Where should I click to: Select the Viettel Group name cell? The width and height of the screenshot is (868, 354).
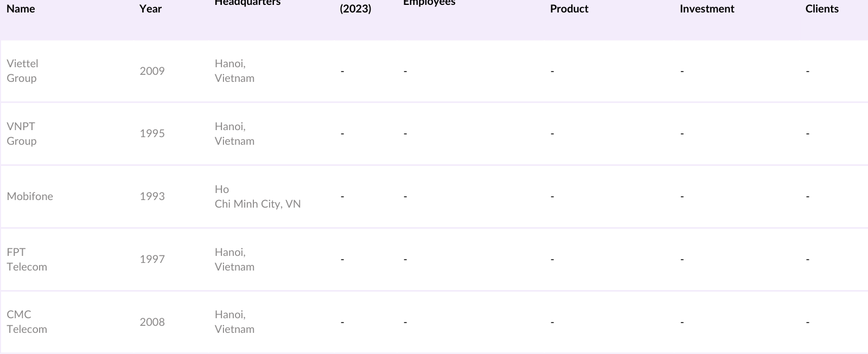22,70
